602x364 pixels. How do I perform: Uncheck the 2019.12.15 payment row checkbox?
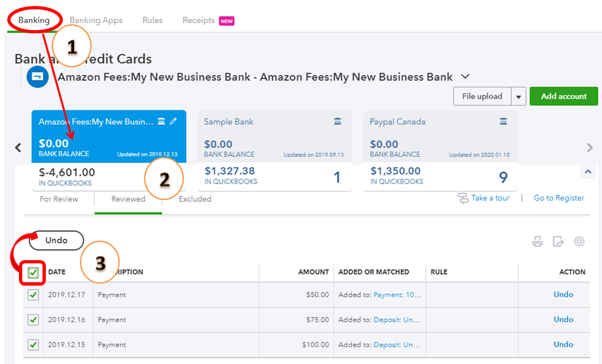tap(33, 344)
